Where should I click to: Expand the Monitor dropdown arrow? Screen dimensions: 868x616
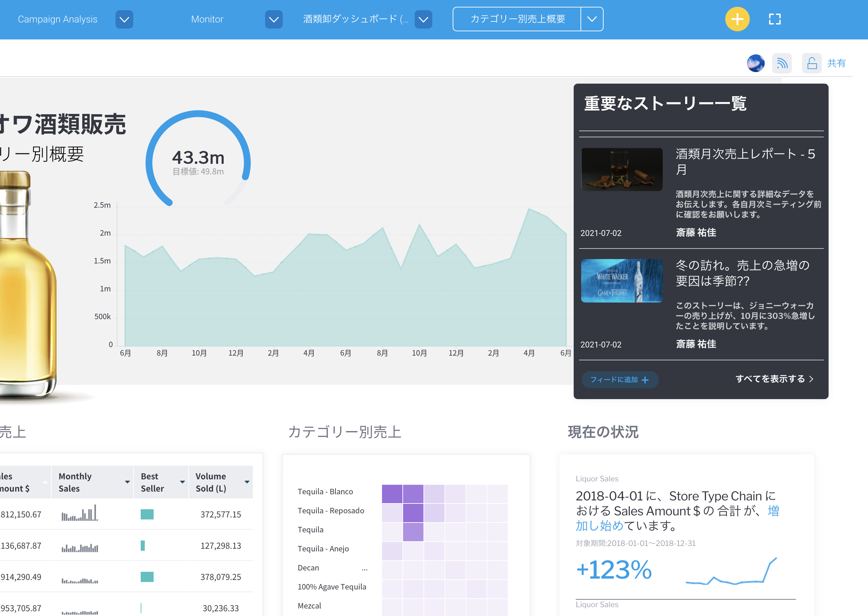pyautogui.click(x=273, y=19)
